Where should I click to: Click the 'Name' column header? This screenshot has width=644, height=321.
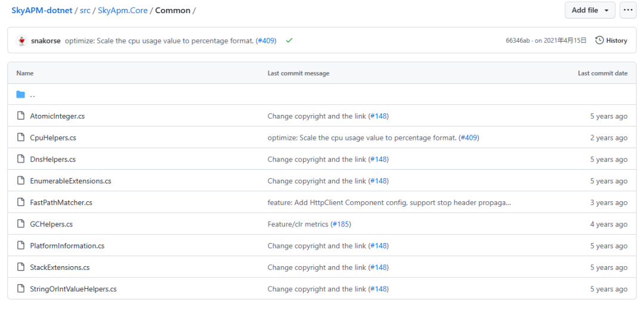pos(25,73)
